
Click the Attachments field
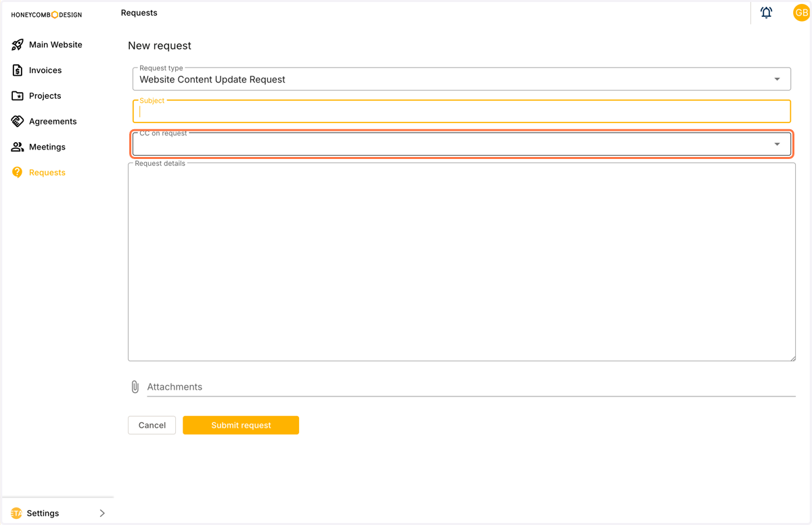471,387
